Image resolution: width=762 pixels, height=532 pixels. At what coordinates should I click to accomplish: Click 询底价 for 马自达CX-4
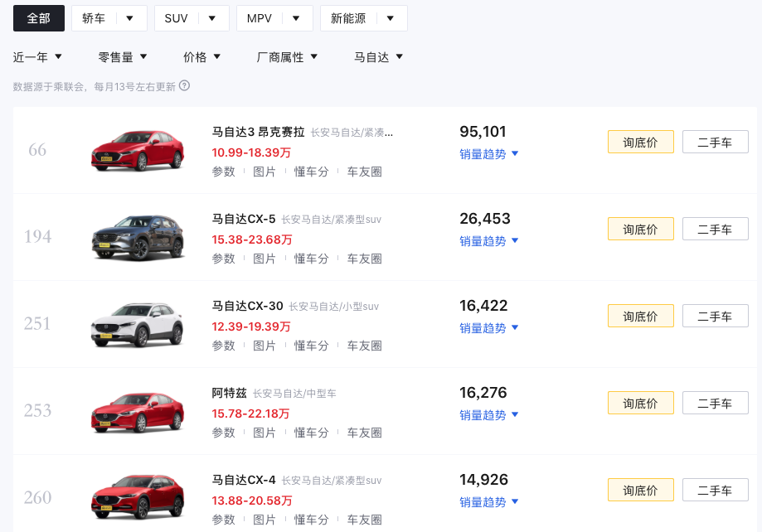pyautogui.click(x=640, y=490)
